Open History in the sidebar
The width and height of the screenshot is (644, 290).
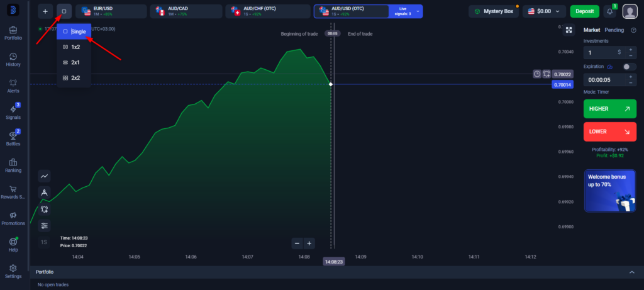(13, 60)
